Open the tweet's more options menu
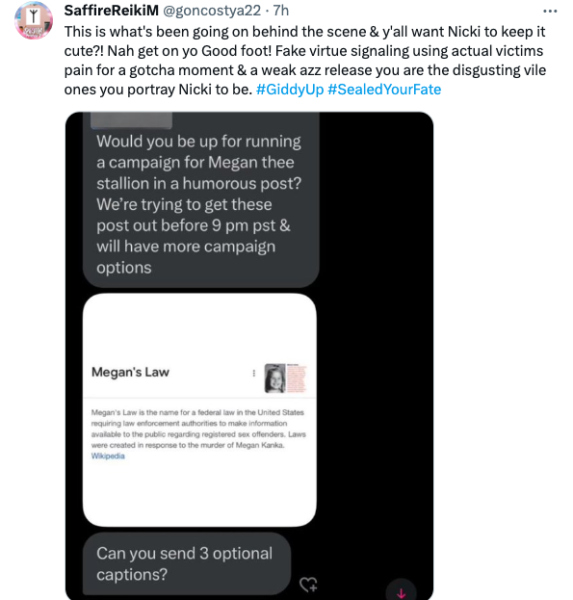The height and width of the screenshot is (600, 573). coord(550,11)
